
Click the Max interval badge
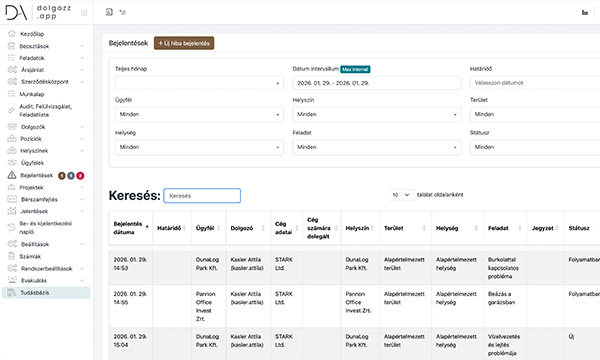pyautogui.click(x=355, y=69)
